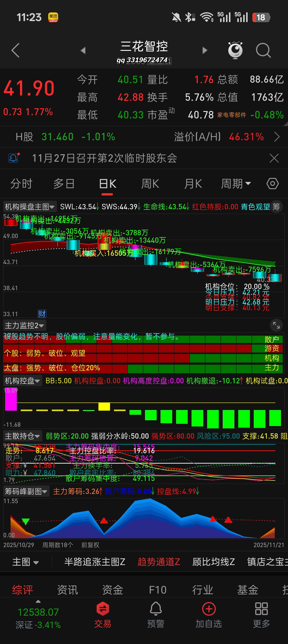Open the 更多 grid menu
Screen dimensions: 288x644
pos(262,615)
